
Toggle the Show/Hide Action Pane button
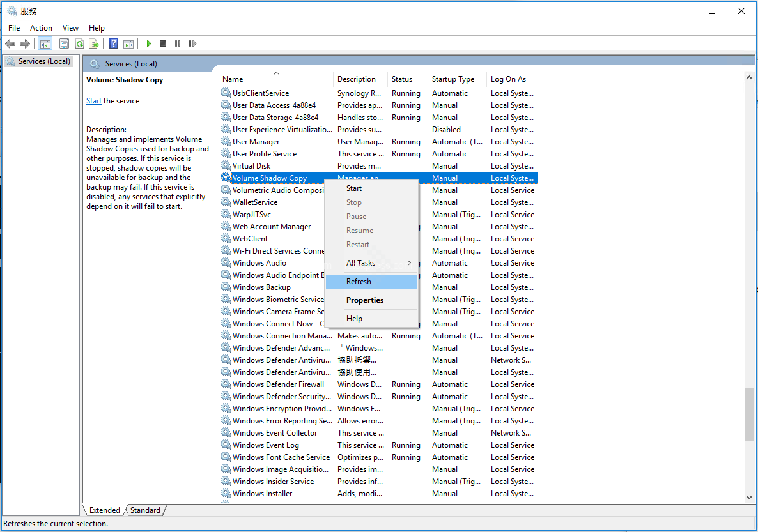point(128,43)
